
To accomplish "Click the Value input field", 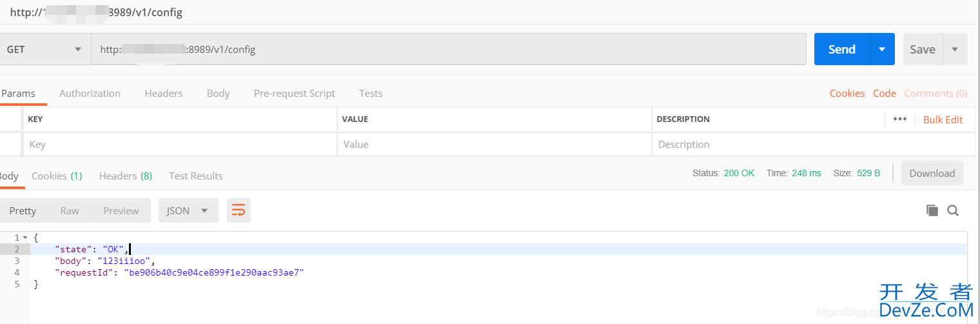I will coord(495,144).
